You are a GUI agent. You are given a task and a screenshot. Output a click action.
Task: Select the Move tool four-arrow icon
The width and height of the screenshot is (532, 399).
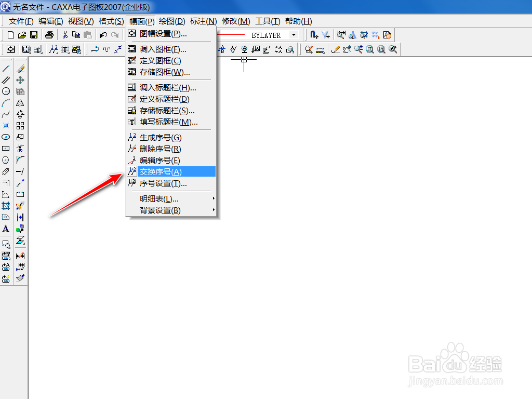click(x=20, y=80)
